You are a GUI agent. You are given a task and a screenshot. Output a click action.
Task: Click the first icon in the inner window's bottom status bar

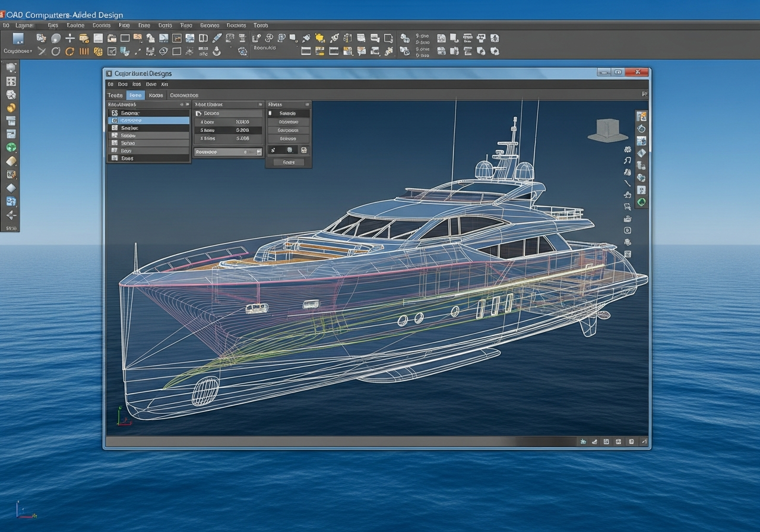click(584, 442)
